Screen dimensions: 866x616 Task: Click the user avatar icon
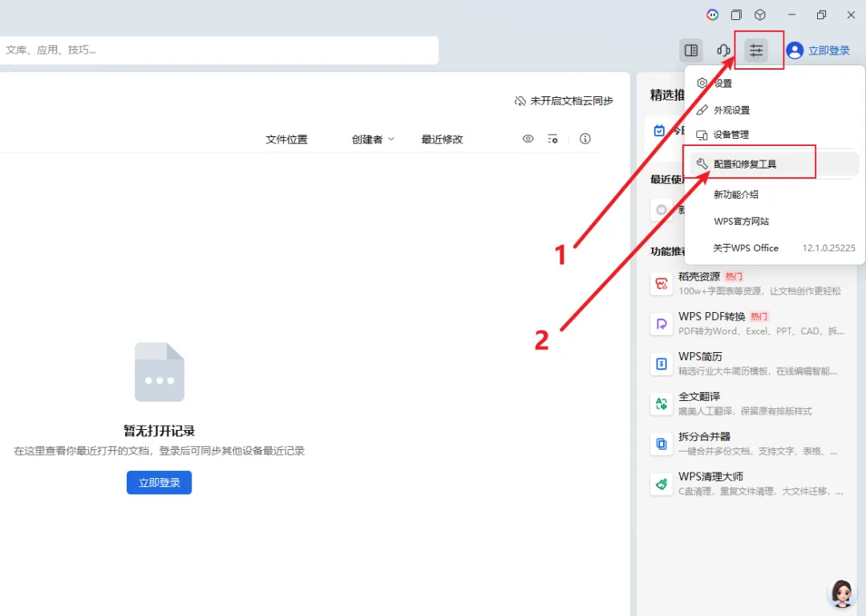coord(795,51)
